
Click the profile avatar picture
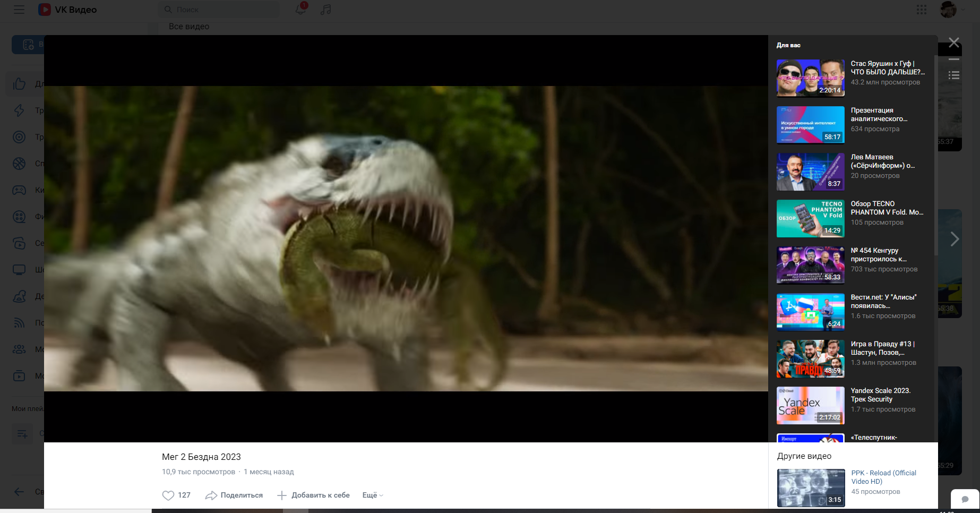tap(948, 10)
